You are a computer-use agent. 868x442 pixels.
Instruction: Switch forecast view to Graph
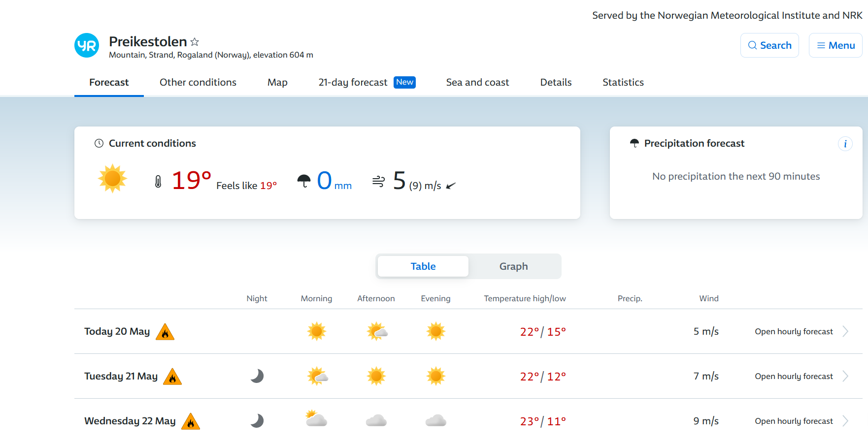513,266
